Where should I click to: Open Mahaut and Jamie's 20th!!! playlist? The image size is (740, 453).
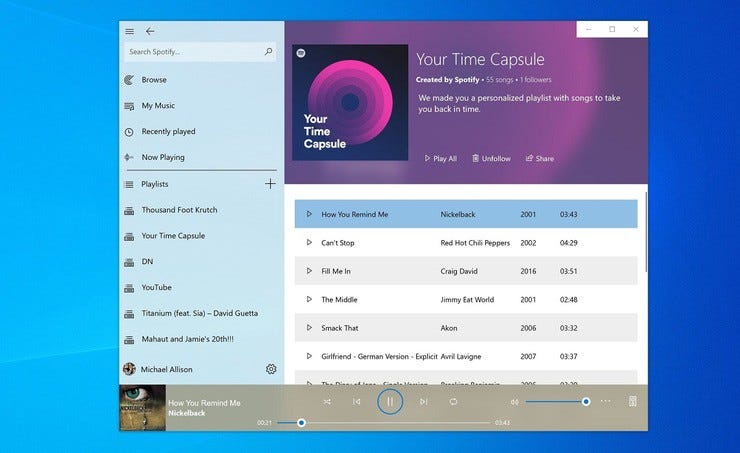[x=187, y=339]
